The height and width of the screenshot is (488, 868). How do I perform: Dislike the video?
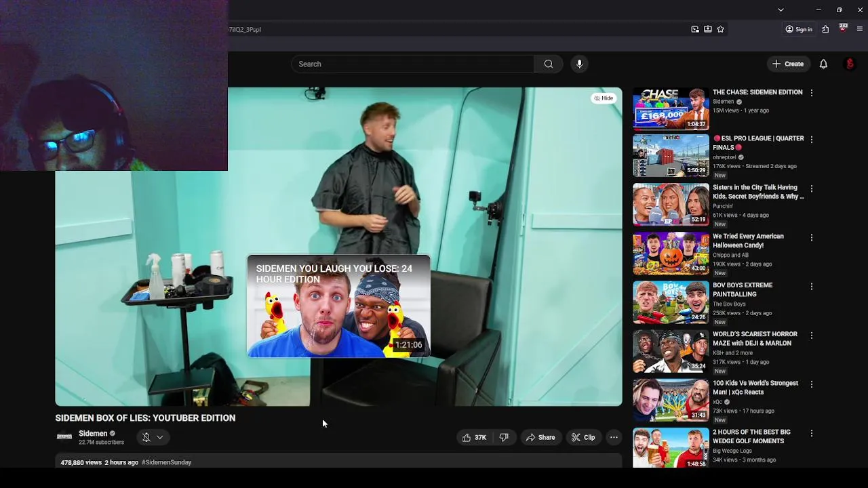504,438
